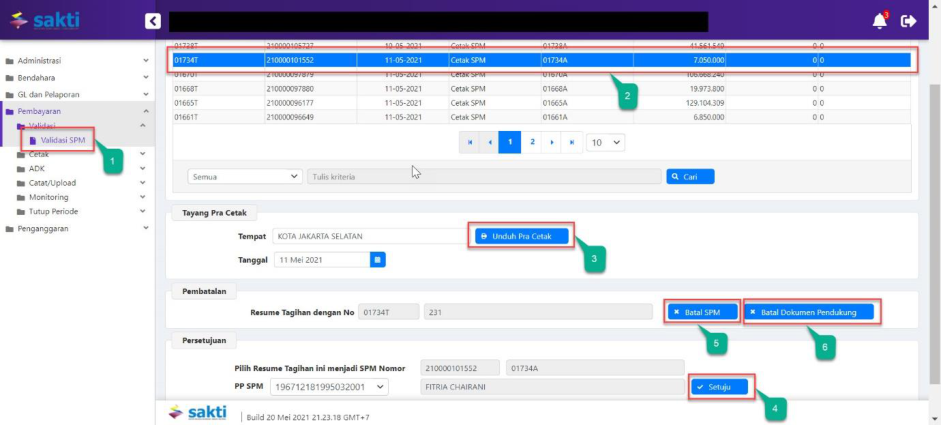Open the Semua filter dropdown
Screen dimensions: 941x425
pos(244,176)
